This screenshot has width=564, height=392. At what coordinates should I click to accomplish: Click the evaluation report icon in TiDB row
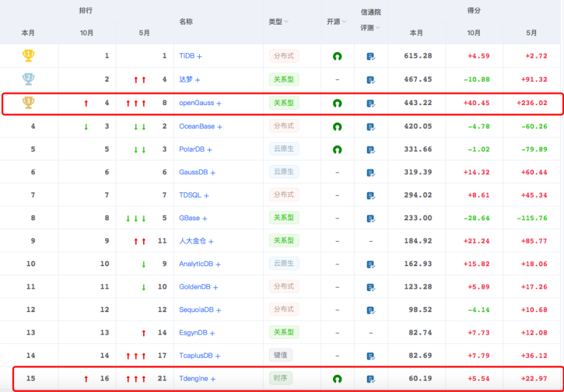(x=371, y=57)
